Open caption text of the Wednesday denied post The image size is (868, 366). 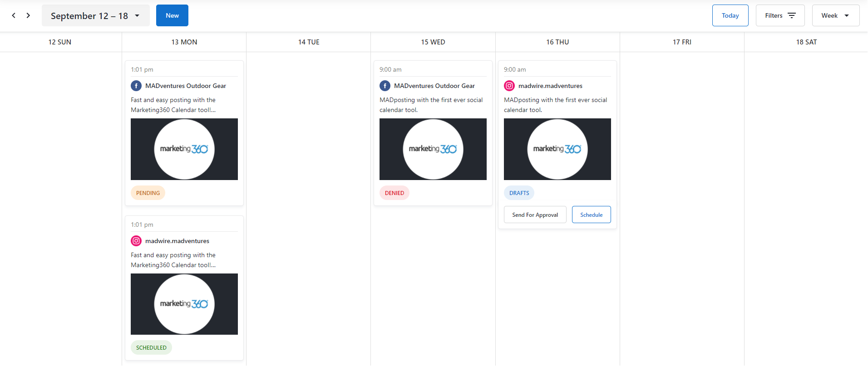431,105
